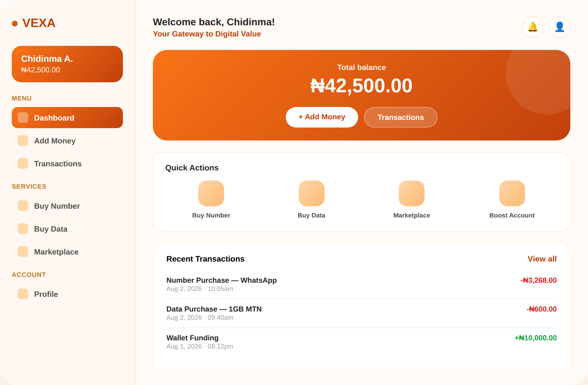Tap the Marketplace quick action icon
Viewport: 588px width, 385px height.
[412, 193]
